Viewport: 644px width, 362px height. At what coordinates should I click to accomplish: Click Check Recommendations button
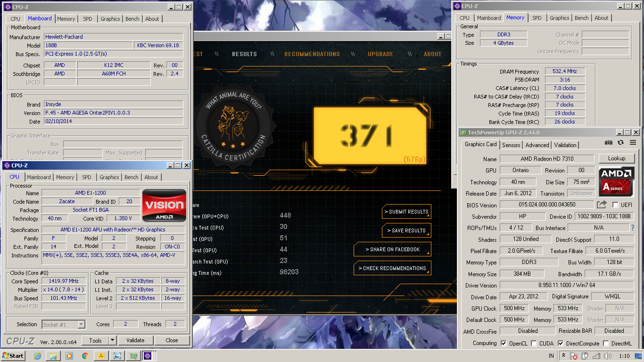coord(393,268)
